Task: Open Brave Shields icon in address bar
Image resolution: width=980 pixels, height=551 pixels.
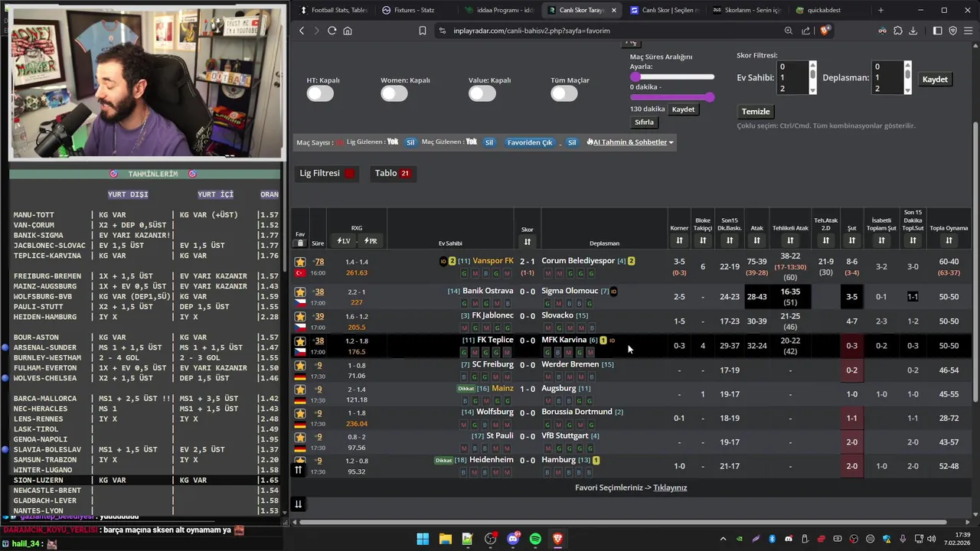Action: pyautogui.click(x=825, y=31)
